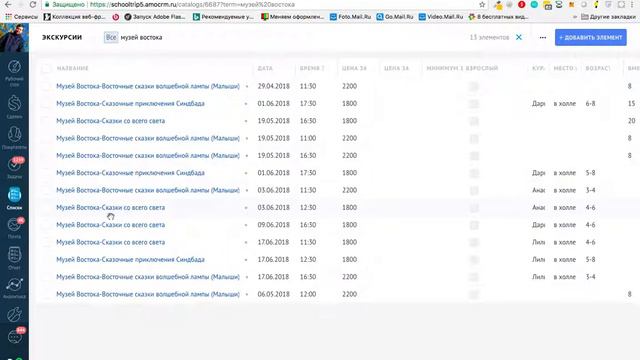
Task: Reload the page in browser
Action: pos(33,5)
